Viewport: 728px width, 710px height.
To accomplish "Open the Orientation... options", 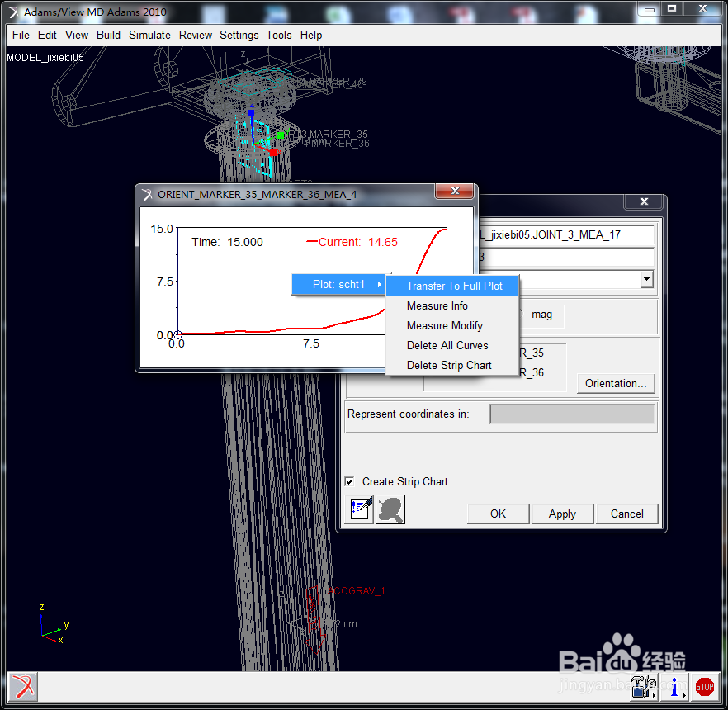I will [616, 384].
